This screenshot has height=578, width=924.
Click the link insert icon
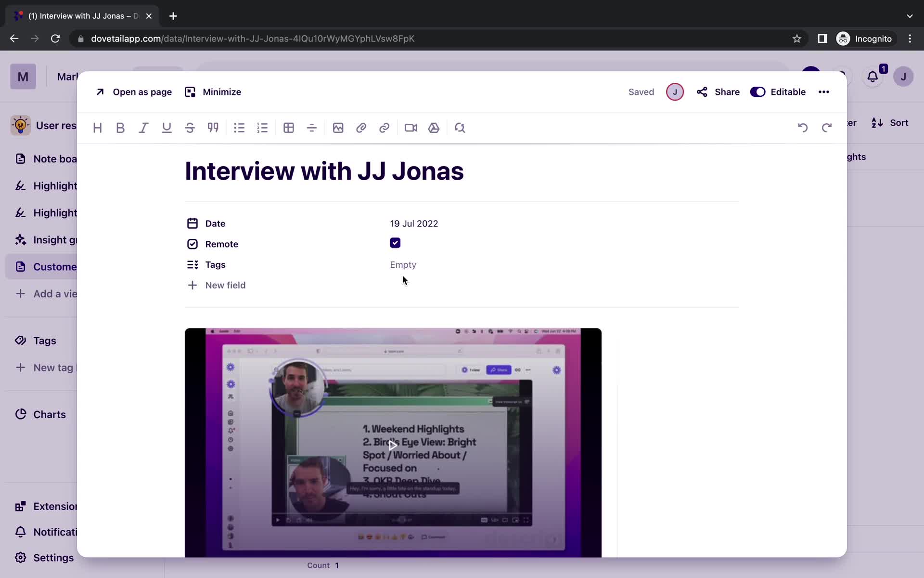click(x=385, y=127)
